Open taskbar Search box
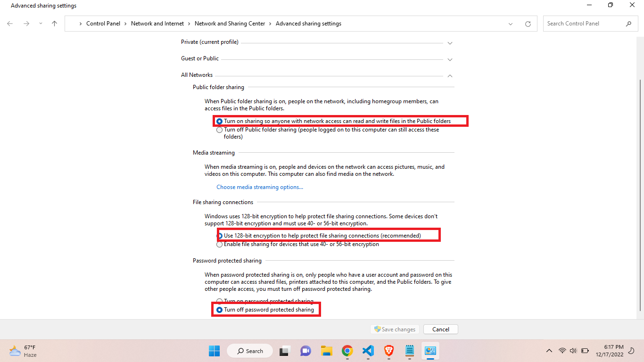 click(x=250, y=351)
